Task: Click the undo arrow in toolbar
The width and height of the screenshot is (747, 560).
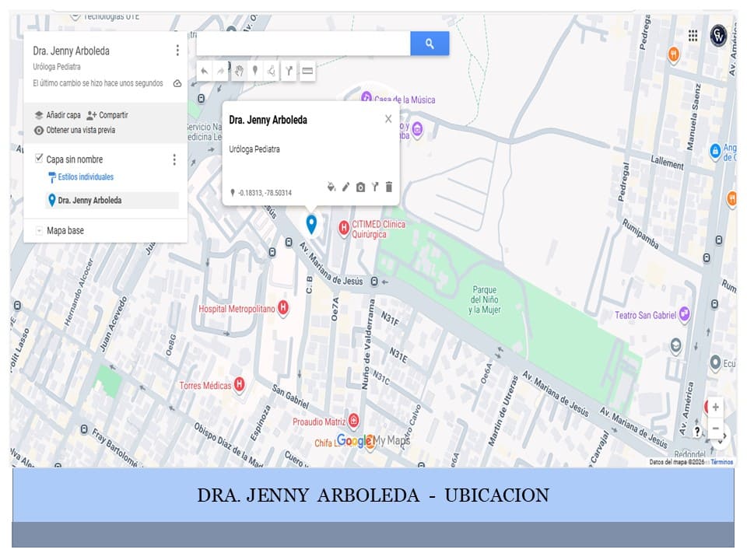Action: [204, 72]
